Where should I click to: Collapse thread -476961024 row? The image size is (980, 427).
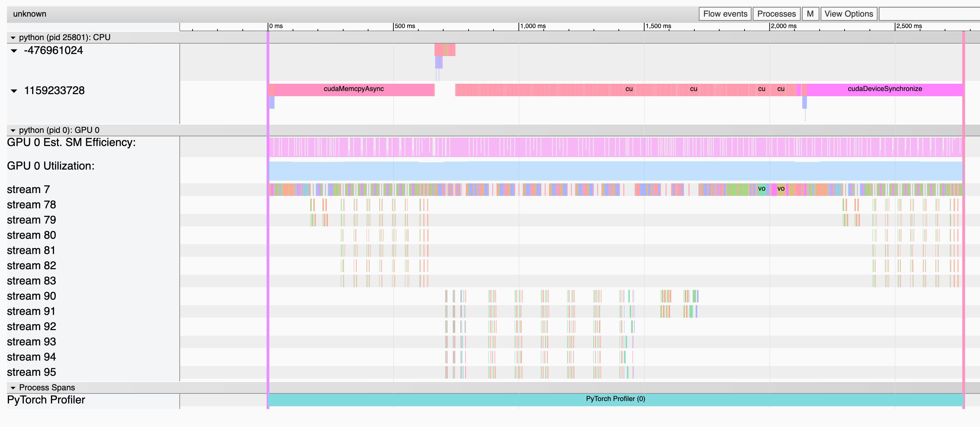coord(14,51)
